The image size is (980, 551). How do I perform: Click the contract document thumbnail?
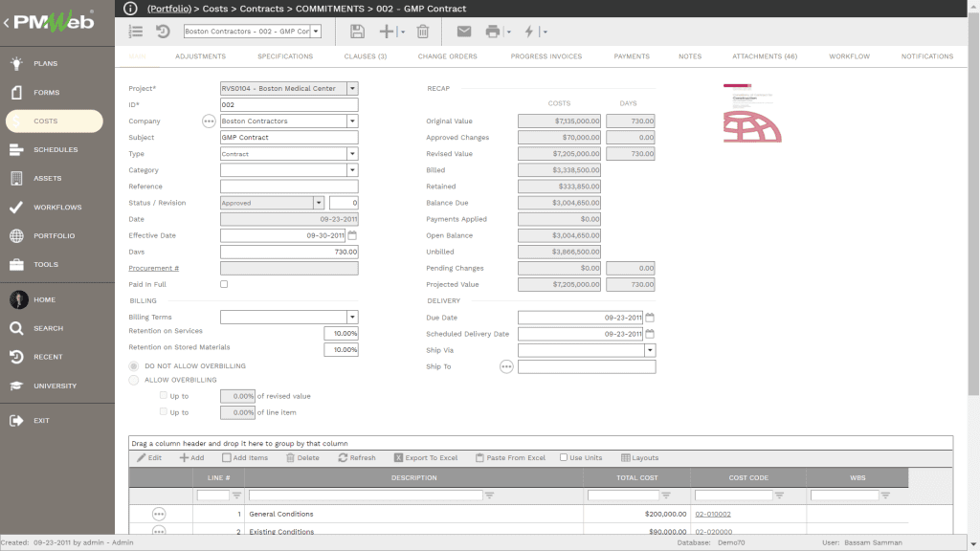point(752,113)
